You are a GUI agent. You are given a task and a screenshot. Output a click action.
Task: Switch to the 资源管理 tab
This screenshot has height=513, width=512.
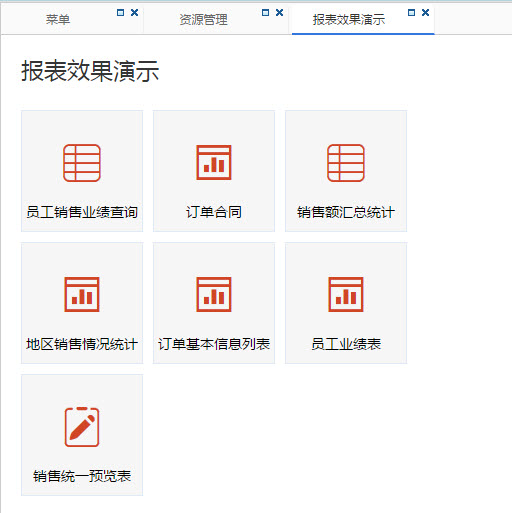[x=203, y=20]
